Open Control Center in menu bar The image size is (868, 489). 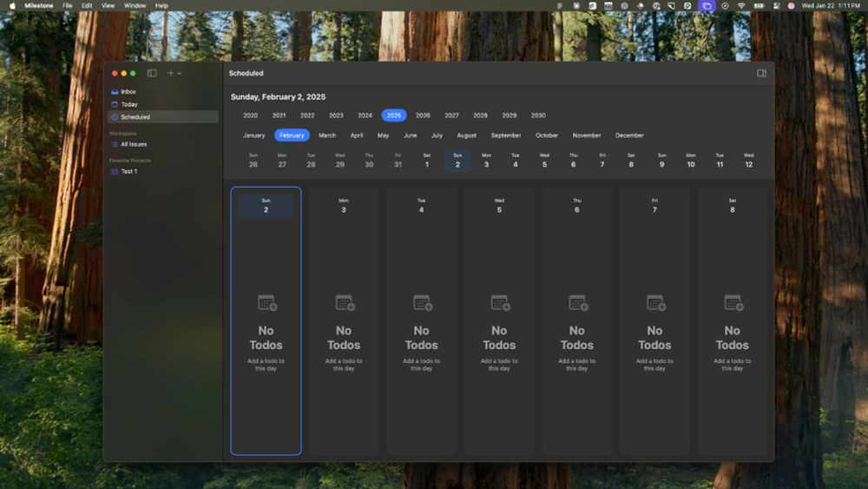pos(776,5)
